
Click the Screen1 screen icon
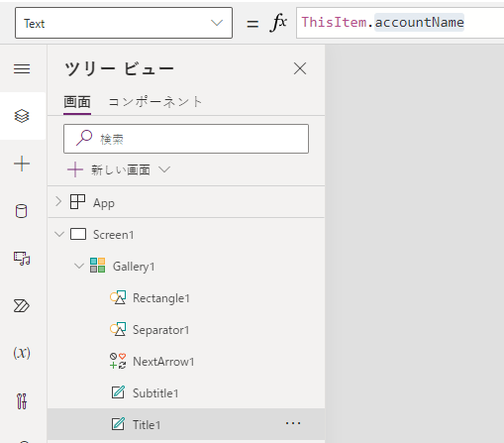[x=78, y=234]
